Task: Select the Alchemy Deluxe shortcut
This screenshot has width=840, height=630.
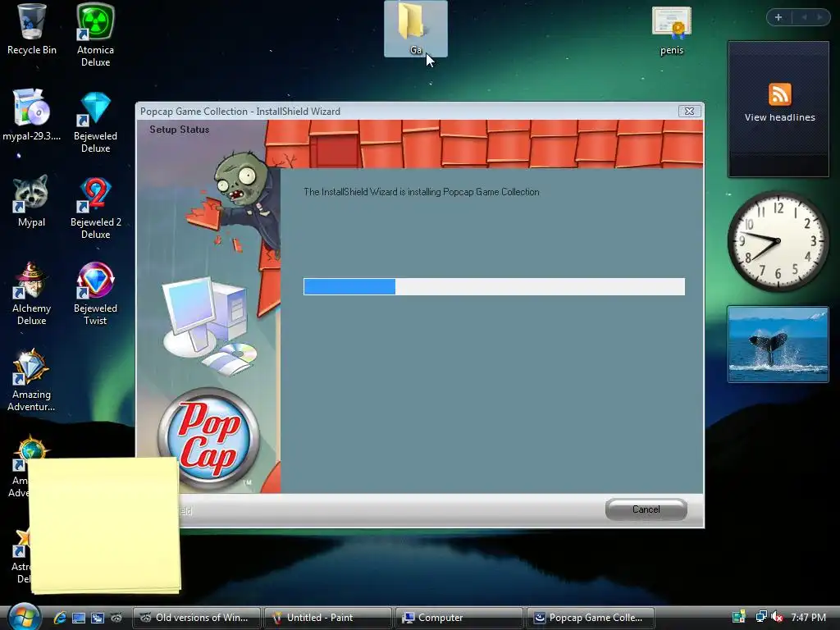Action: (31, 294)
